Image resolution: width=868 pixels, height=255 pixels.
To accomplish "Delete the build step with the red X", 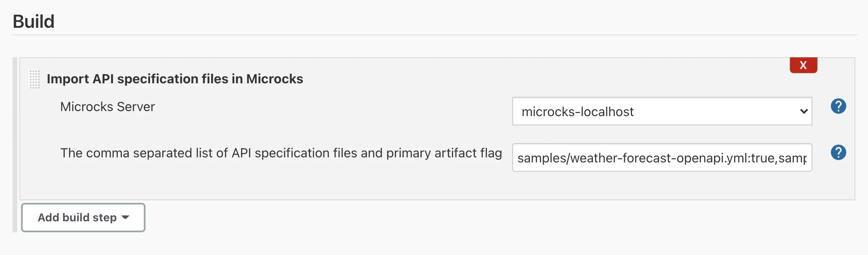I will tap(803, 65).
